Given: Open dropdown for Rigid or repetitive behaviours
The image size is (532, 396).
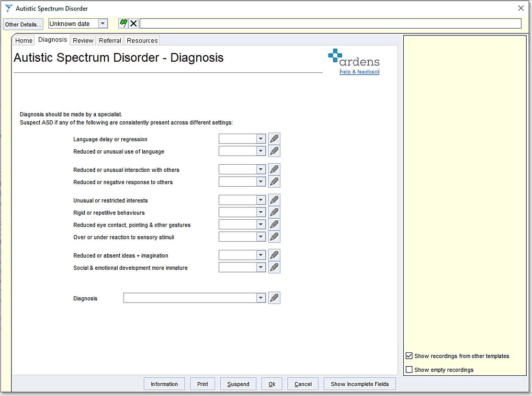Looking at the screenshot, I should pyautogui.click(x=260, y=212).
